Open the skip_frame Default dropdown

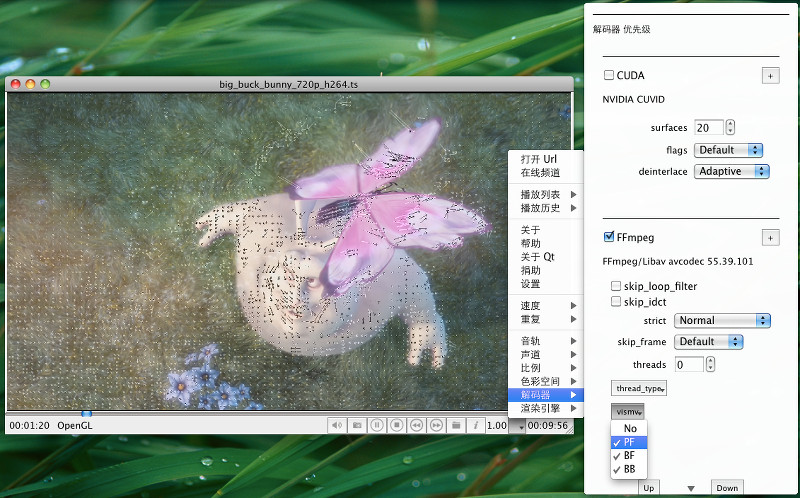(x=708, y=342)
